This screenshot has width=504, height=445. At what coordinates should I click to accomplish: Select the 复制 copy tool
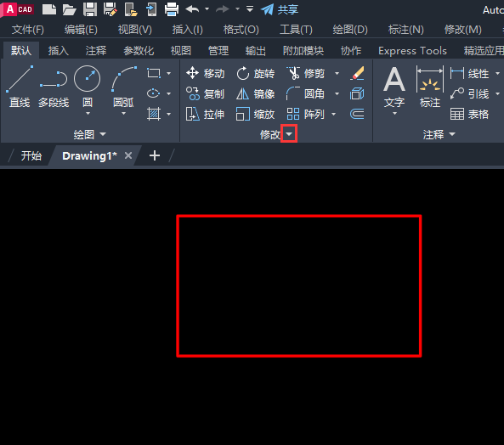tap(205, 93)
